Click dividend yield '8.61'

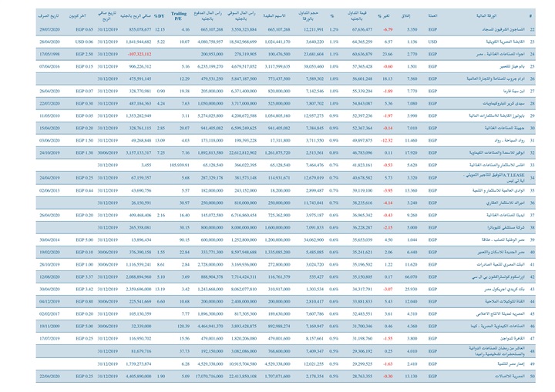pos(161,265)
